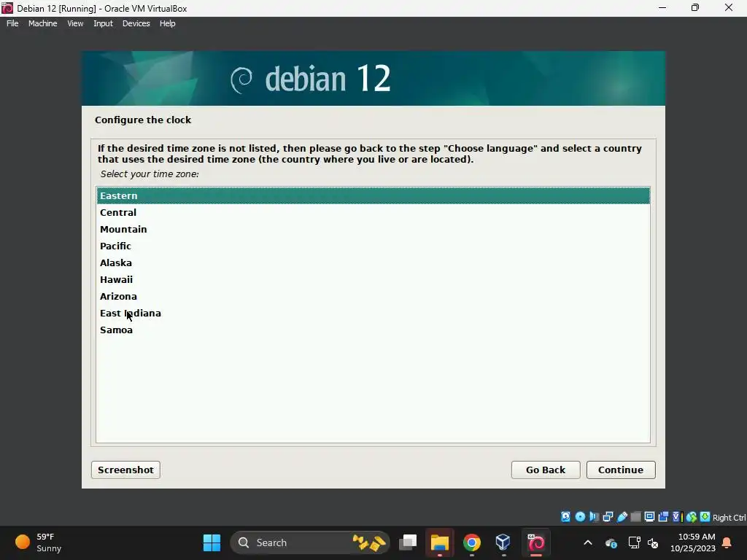Show hidden system tray icons
The height and width of the screenshot is (560, 747).
pyautogui.click(x=588, y=542)
